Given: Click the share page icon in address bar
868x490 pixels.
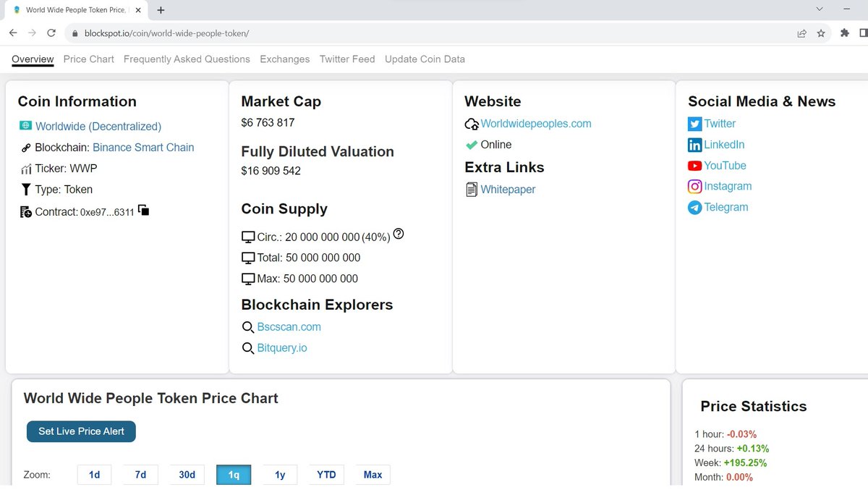Looking at the screenshot, I should (x=802, y=33).
